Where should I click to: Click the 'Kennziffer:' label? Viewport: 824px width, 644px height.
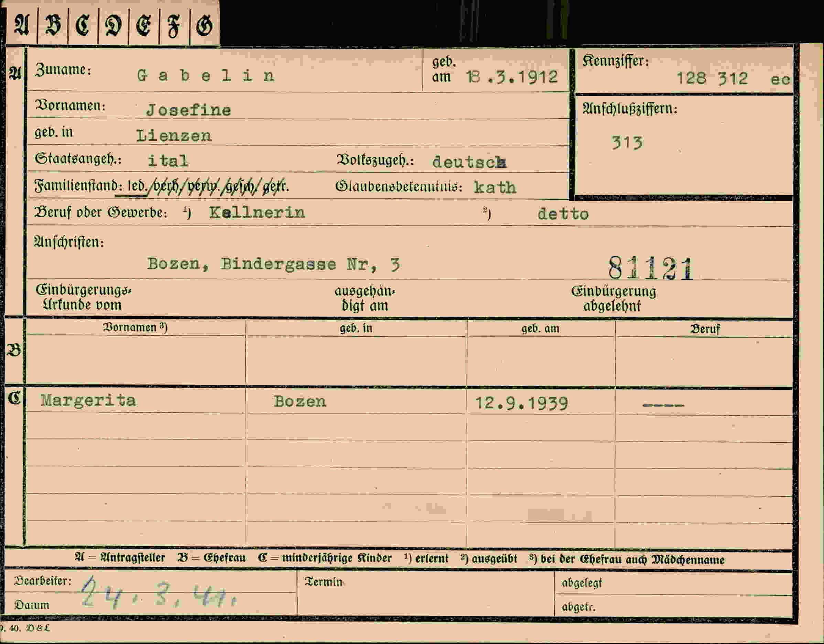(615, 61)
